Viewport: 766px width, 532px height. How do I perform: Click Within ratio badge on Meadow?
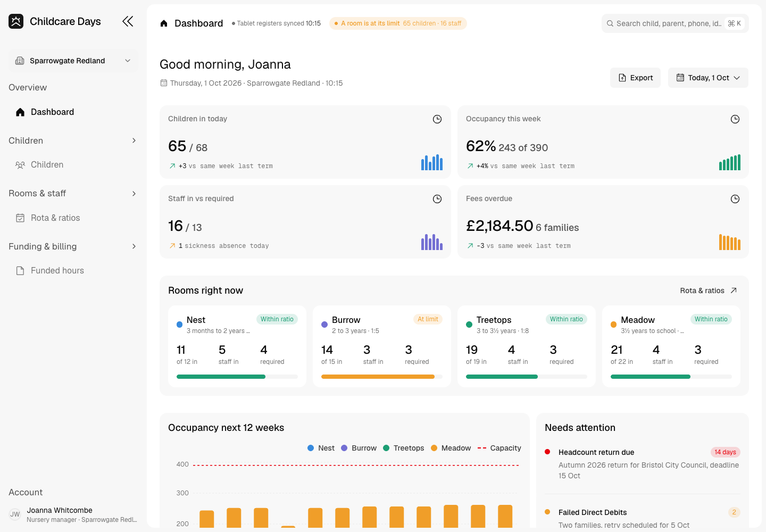click(711, 319)
